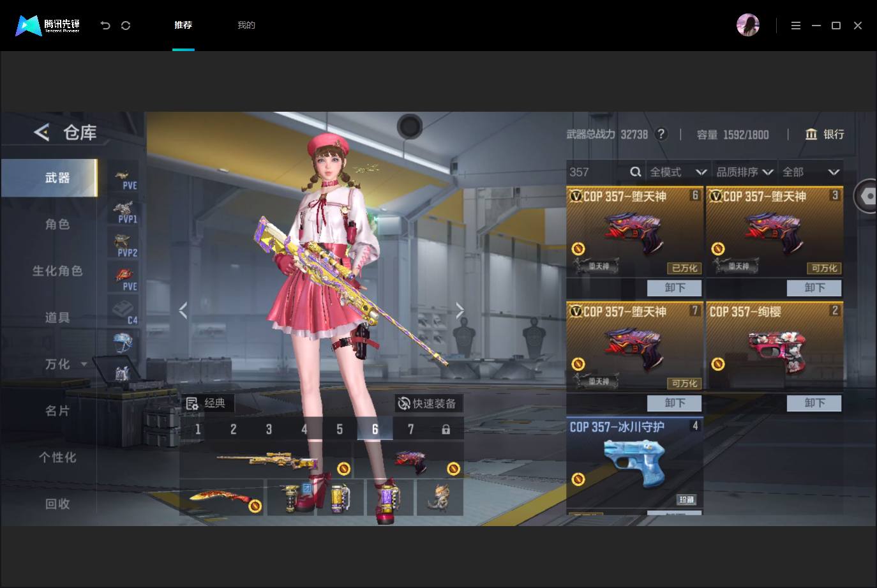Viewport: 877px width, 588px height.
Task: Click the help question mark beside 武器总战力
Action: [661, 134]
